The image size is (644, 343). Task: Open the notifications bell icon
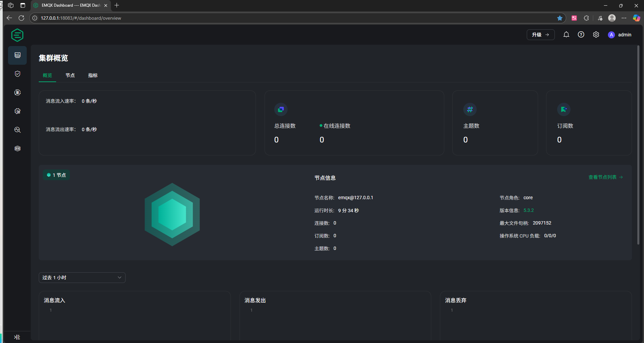[x=566, y=35]
